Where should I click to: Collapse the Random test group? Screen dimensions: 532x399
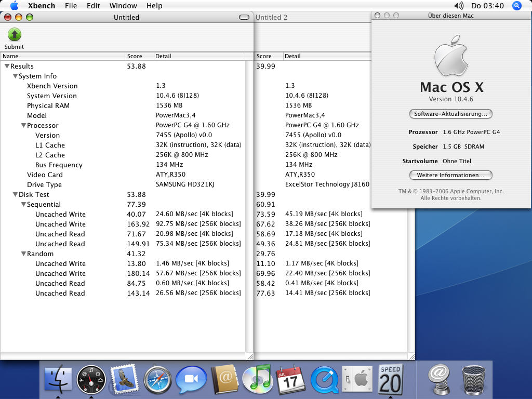[23, 254]
